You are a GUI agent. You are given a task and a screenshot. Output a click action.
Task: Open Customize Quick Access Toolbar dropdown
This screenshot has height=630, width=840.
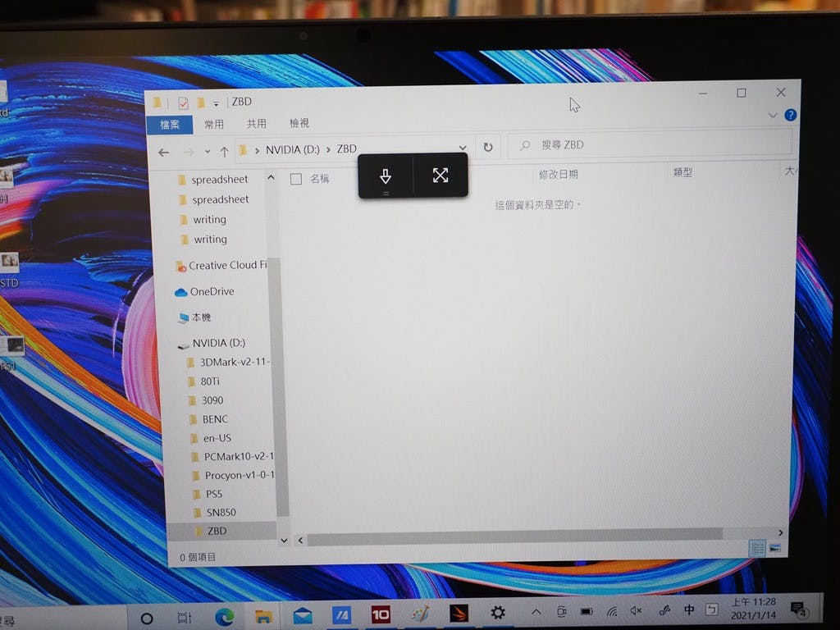(x=216, y=103)
